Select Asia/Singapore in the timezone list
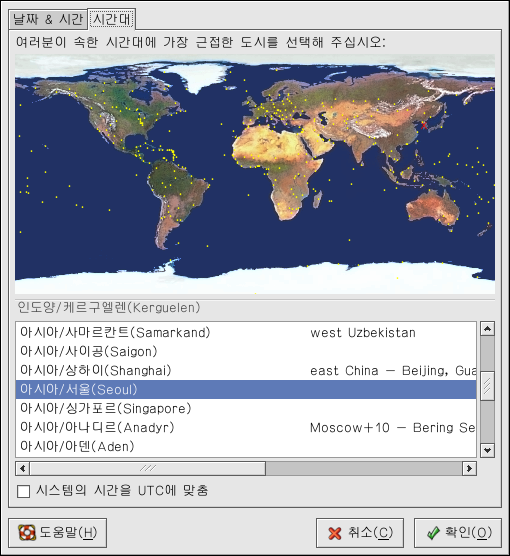Image resolution: width=510 pixels, height=556 pixels. click(x=246, y=408)
